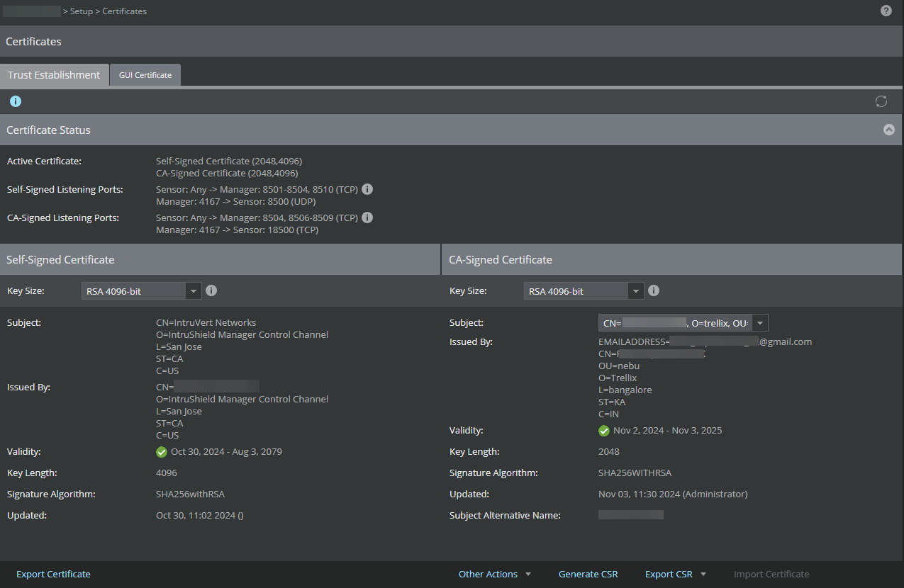Image resolution: width=904 pixels, height=588 pixels.
Task: Switch to GUI Certificate tab
Action: point(145,75)
